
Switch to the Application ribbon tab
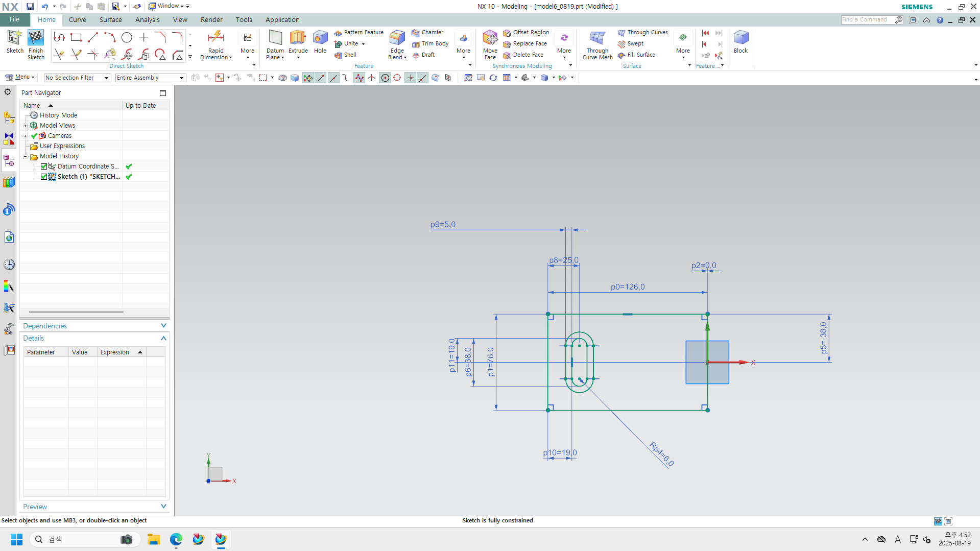pos(282,20)
